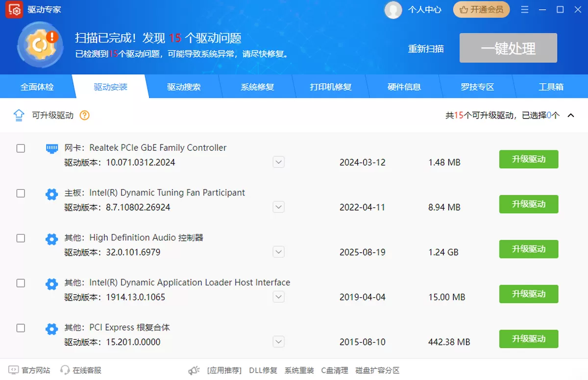Tick checkbox for High Definition Audio 控制器

(x=21, y=238)
